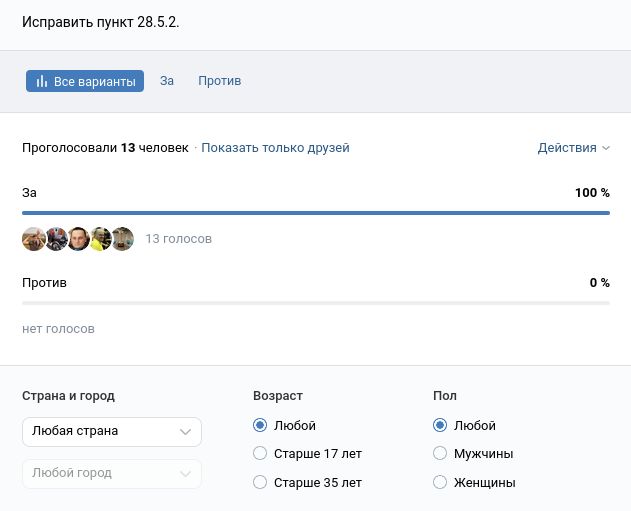Click the 13 голосов voter count link
The width and height of the screenshot is (631, 511).
(x=178, y=239)
